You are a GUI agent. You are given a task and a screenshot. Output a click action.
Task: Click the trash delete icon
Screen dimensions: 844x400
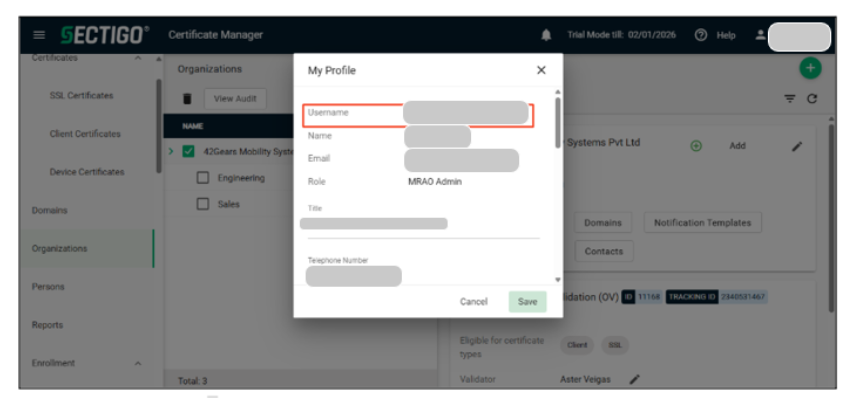pyautogui.click(x=187, y=98)
